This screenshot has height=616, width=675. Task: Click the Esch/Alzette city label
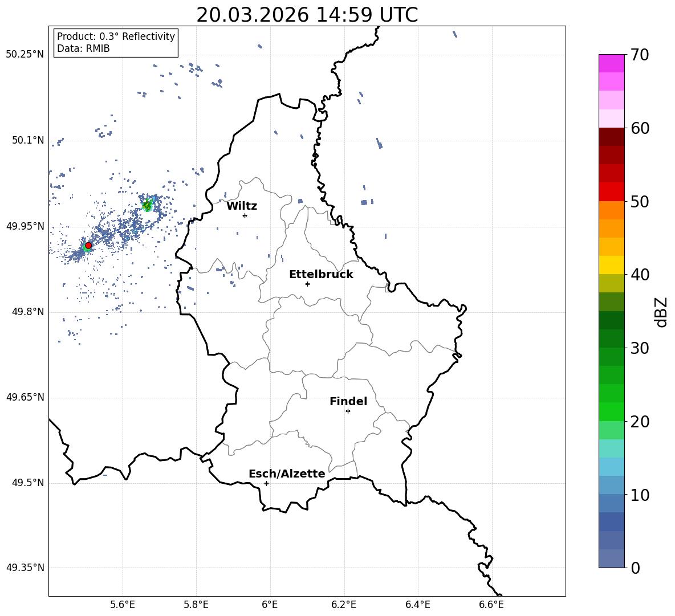point(287,474)
